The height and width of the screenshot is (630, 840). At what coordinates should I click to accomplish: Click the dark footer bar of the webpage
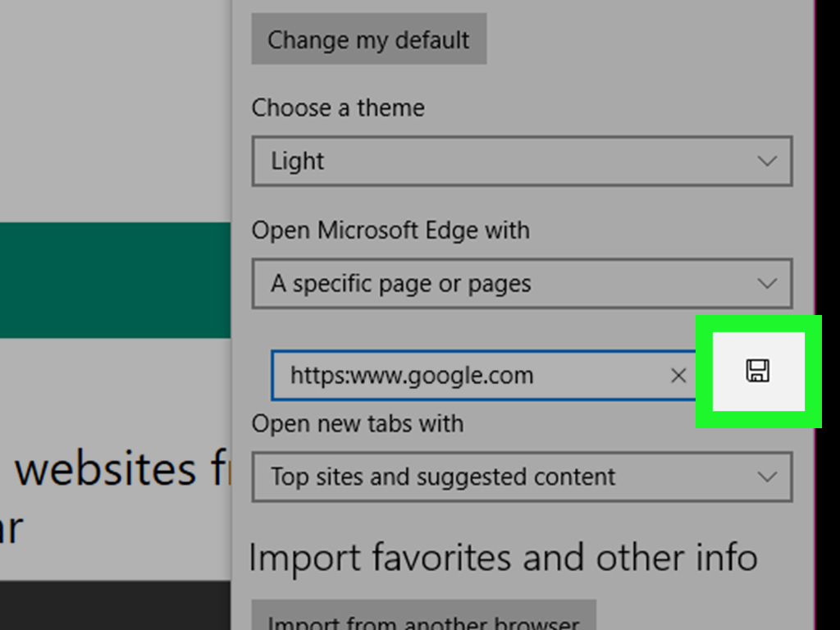(115, 605)
